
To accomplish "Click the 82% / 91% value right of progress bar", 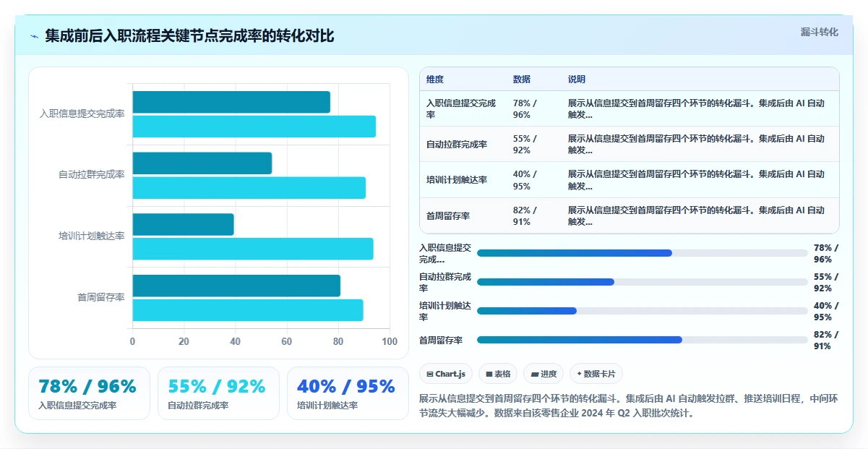I will [x=826, y=340].
